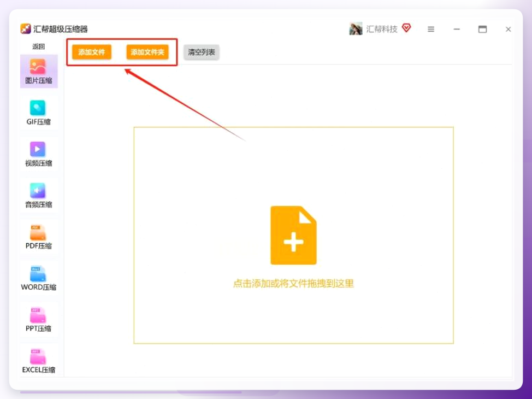Screen dimensions: 532x399
Task: Click the 汇帮科技 user avatar
Action: point(356,29)
